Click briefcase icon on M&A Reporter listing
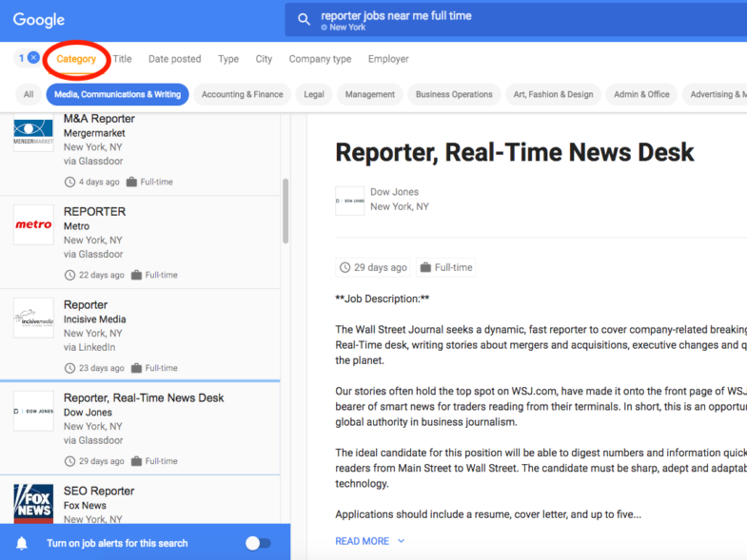This screenshot has height=560, width=747. (131, 182)
